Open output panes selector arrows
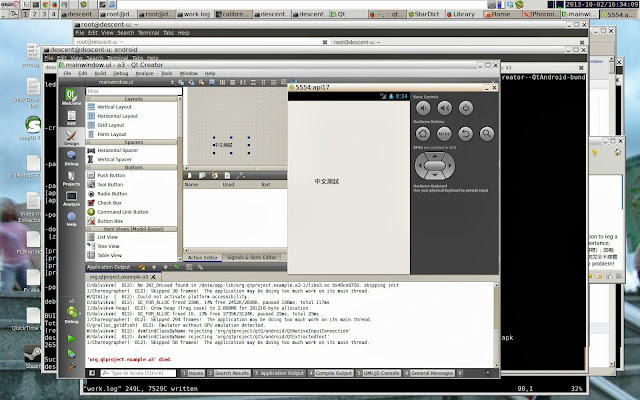The height and width of the screenshot is (400, 640). click(x=460, y=373)
